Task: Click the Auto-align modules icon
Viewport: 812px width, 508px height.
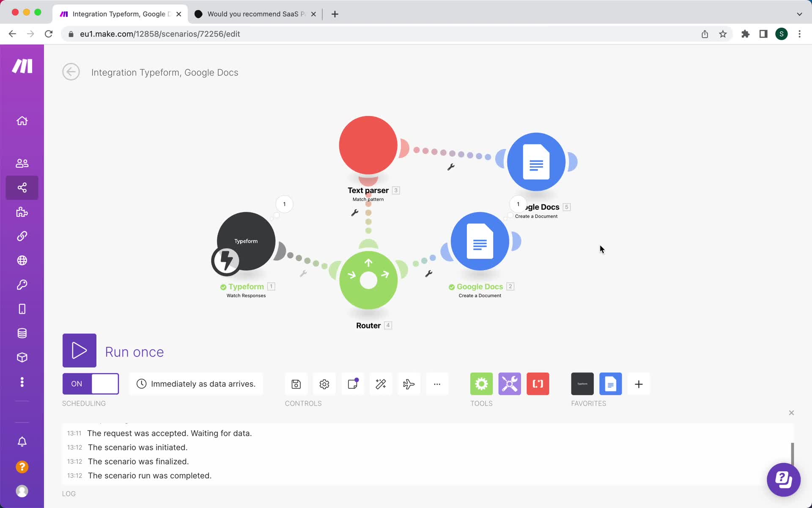Action: pyautogui.click(x=381, y=384)
